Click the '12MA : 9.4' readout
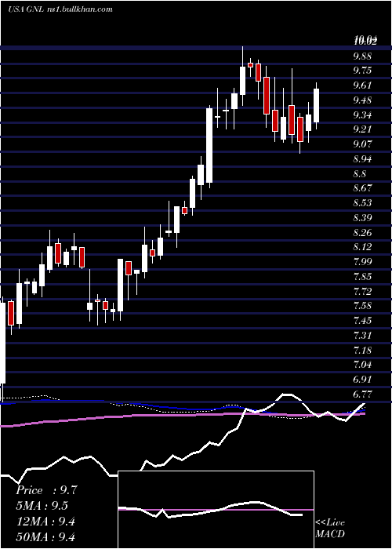Screen dimensions: 392x549 click(x=45, y=522)
